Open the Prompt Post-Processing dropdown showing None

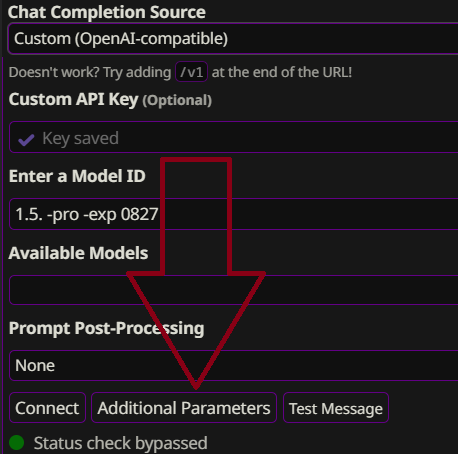point(233,365)
